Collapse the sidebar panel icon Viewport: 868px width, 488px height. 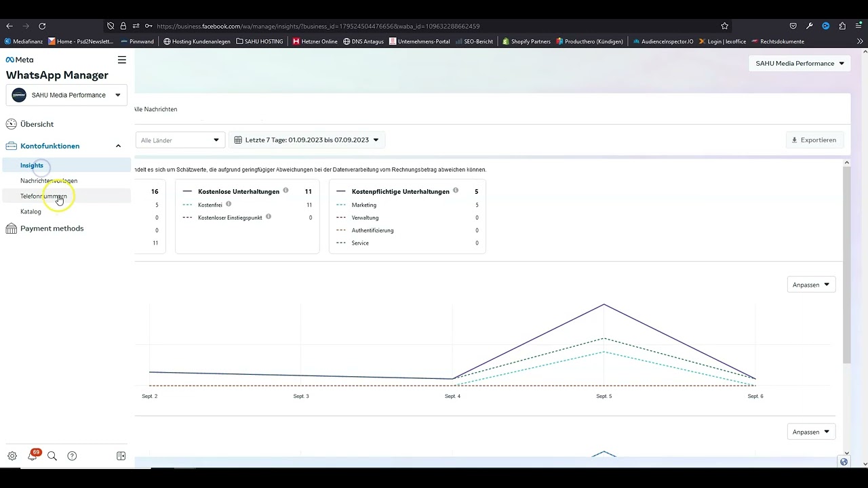coord(121,456)
